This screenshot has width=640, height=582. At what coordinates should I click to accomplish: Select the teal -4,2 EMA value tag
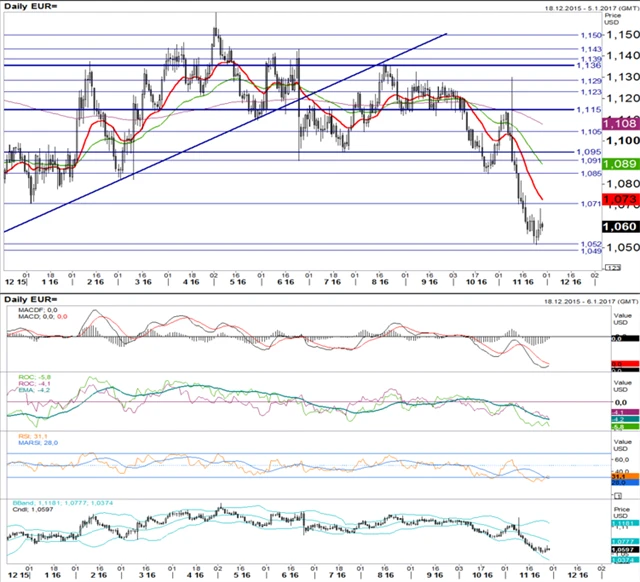pyautogui.click(x=625, y=419)
